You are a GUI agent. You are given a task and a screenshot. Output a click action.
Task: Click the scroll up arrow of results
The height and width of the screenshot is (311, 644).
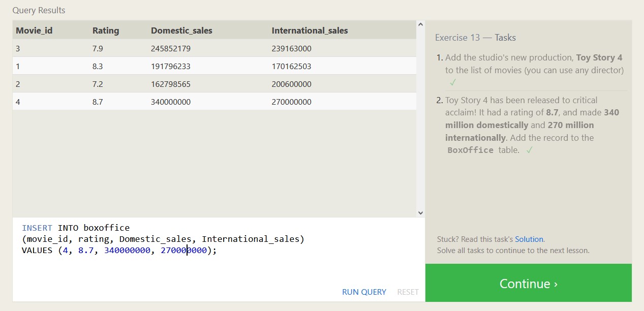tap(420, 24)
